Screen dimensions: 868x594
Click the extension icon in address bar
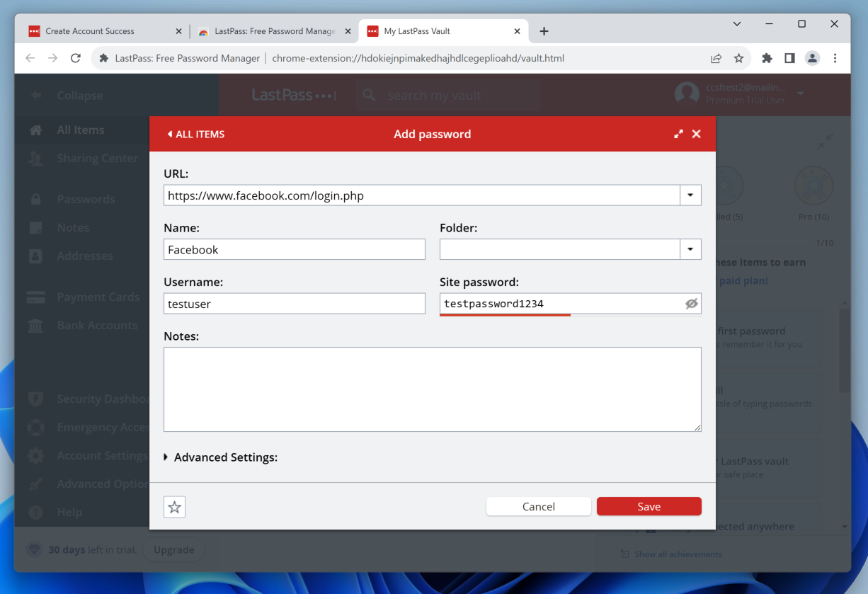coord(104,58)
